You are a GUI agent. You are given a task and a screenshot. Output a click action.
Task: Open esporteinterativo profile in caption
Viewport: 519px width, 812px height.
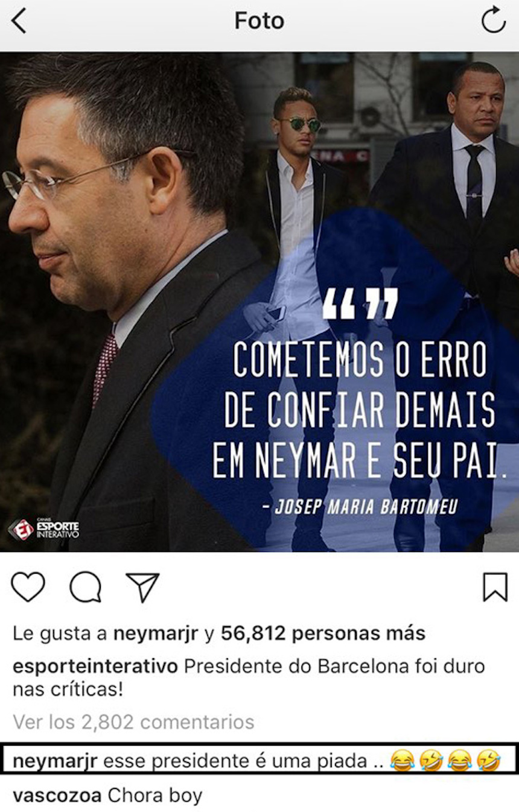(x=95, y=667)
